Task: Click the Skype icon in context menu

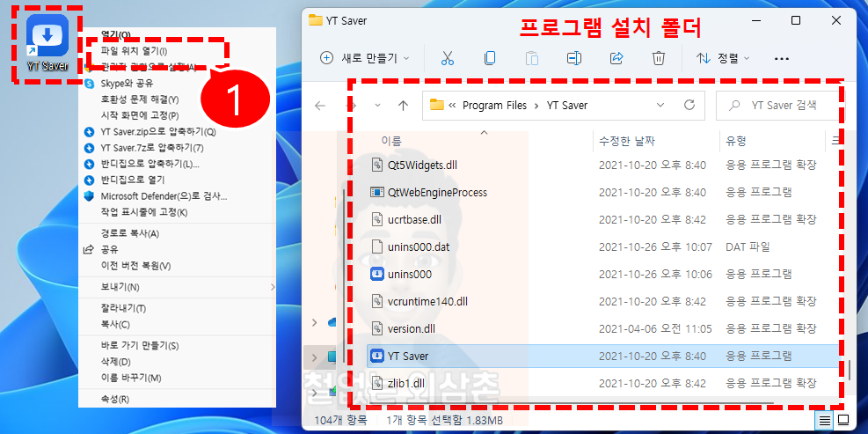Action: [89, 84]
